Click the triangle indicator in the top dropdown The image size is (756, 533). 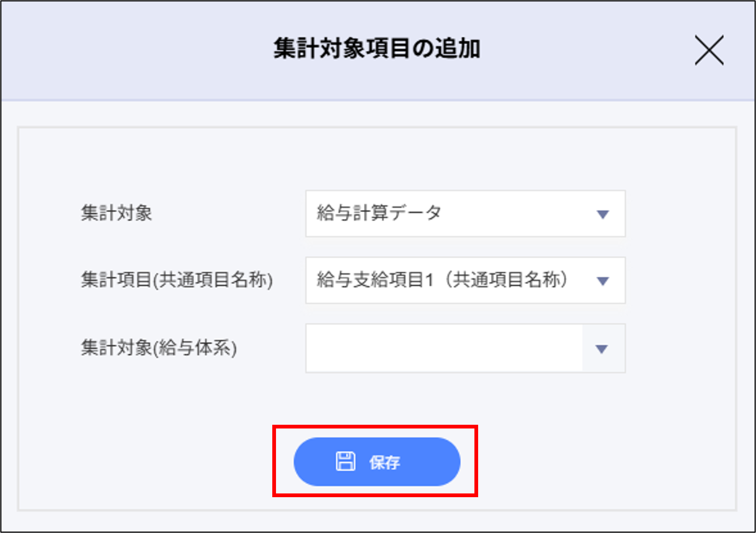point(602,214)
